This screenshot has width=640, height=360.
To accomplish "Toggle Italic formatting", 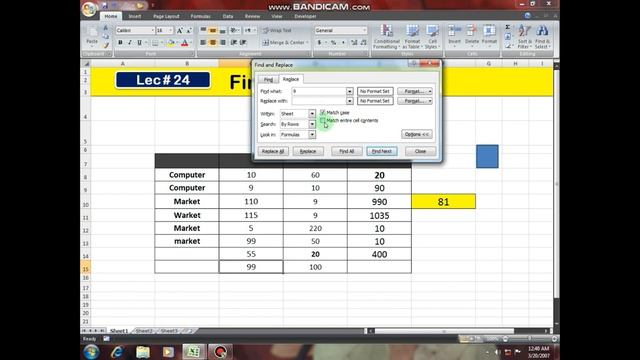I will pyautogui.click(x=130, y=42).
